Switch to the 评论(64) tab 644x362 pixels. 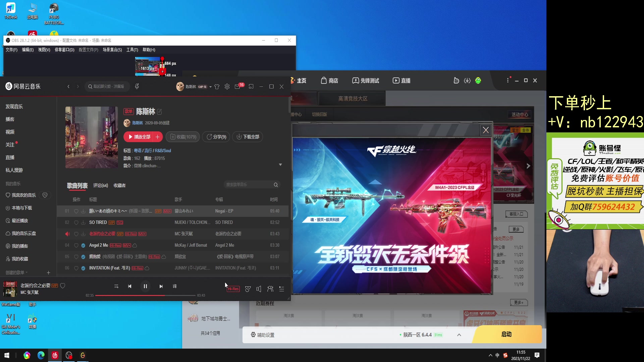coord(101,185)
